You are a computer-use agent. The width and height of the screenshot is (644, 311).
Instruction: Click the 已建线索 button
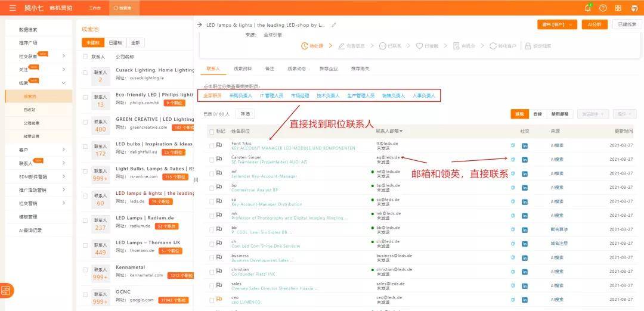627,24
